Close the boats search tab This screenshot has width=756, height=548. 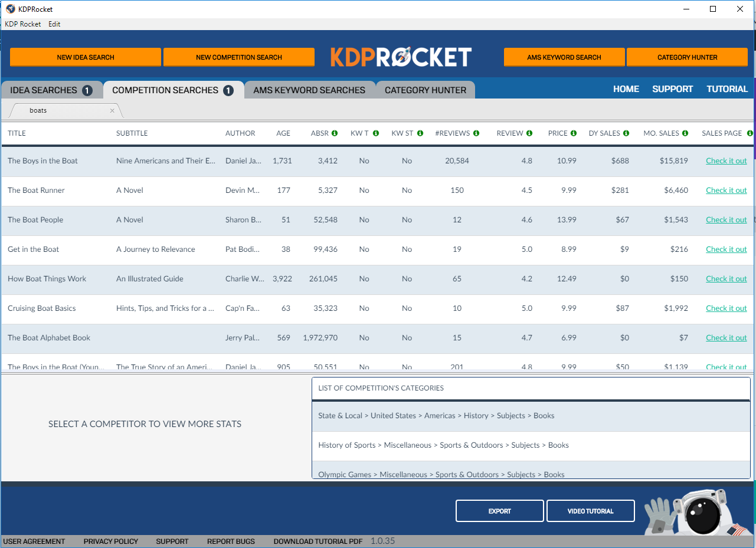tap(112, 110)
